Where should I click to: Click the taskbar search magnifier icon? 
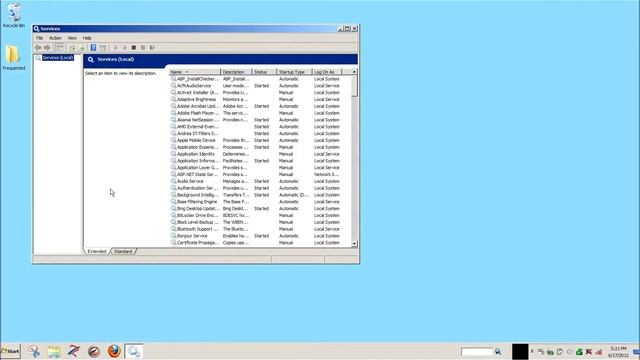498,351
